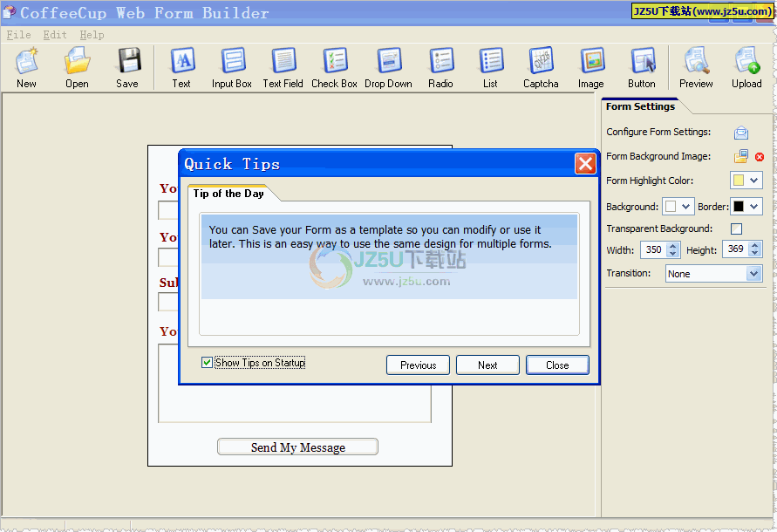Close the Quick Tips dialog via Close button
The image size is (777, 532).
coord(557,365)
